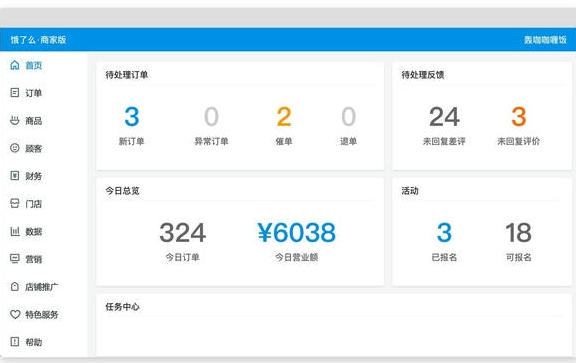
Task: View the 3 new orders count
Action: click(132, 116)
